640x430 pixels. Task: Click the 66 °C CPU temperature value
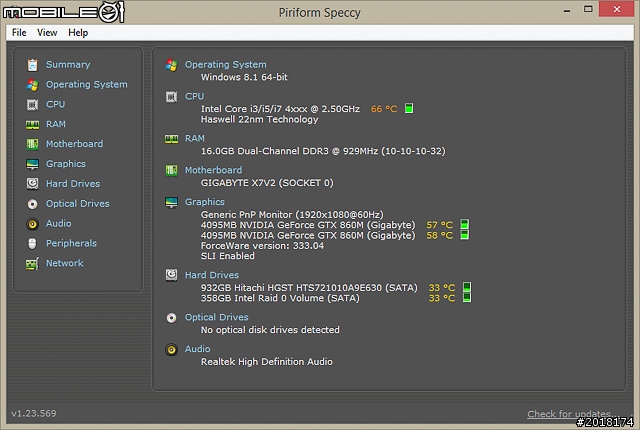click(x=384, y=109)
